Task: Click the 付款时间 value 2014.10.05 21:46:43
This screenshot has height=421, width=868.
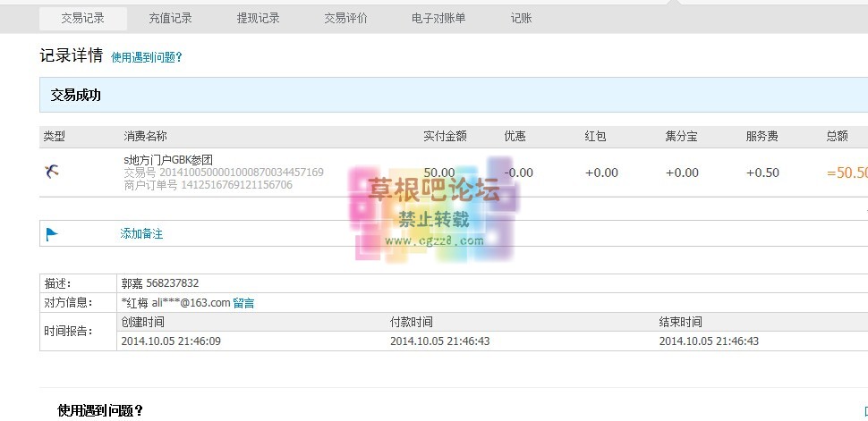Action: pyautogui.click(x=440, y=341)
